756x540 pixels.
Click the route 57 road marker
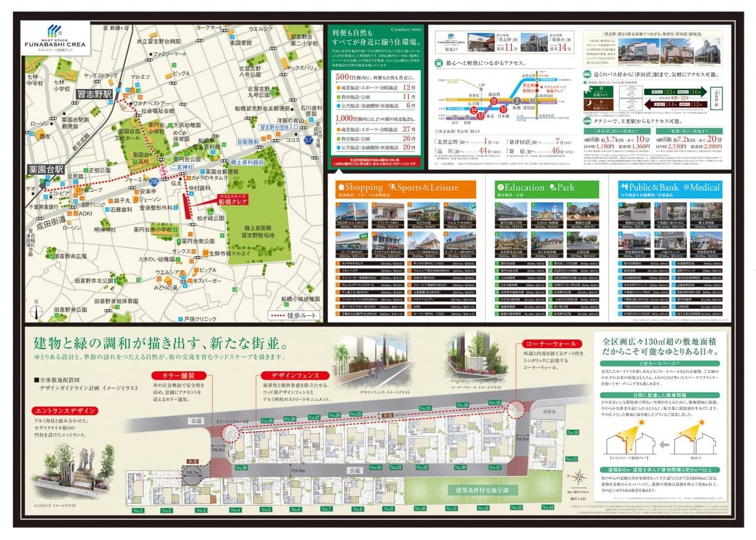pyautogui.click(x=308, y=140)
